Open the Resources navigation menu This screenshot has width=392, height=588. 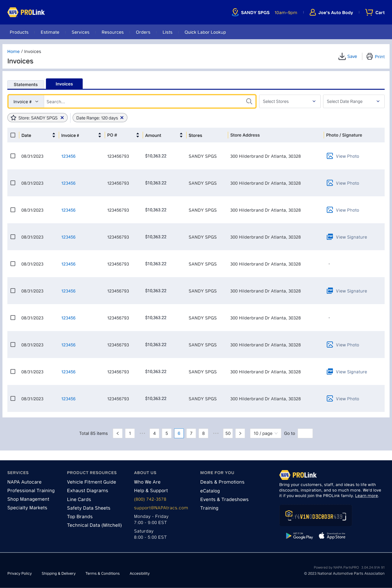pyautogui.click(x=113, y=32)
